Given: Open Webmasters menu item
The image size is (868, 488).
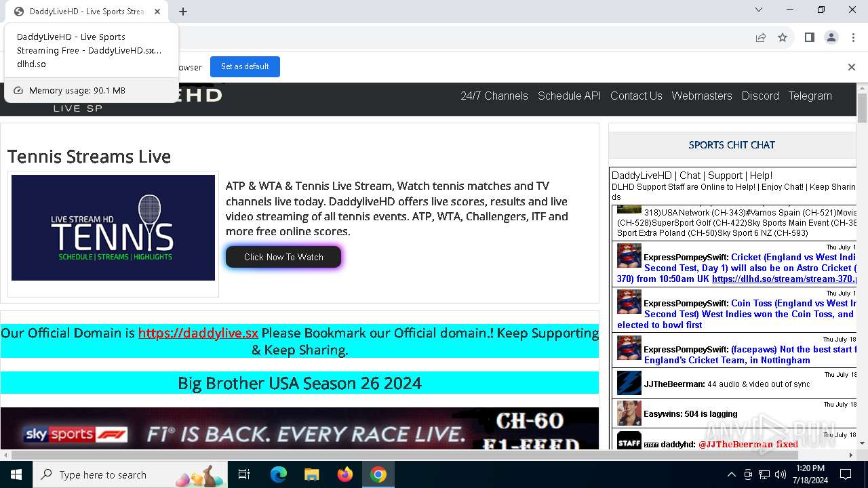Looking at the screenshot, I should (x=702, y=96).
